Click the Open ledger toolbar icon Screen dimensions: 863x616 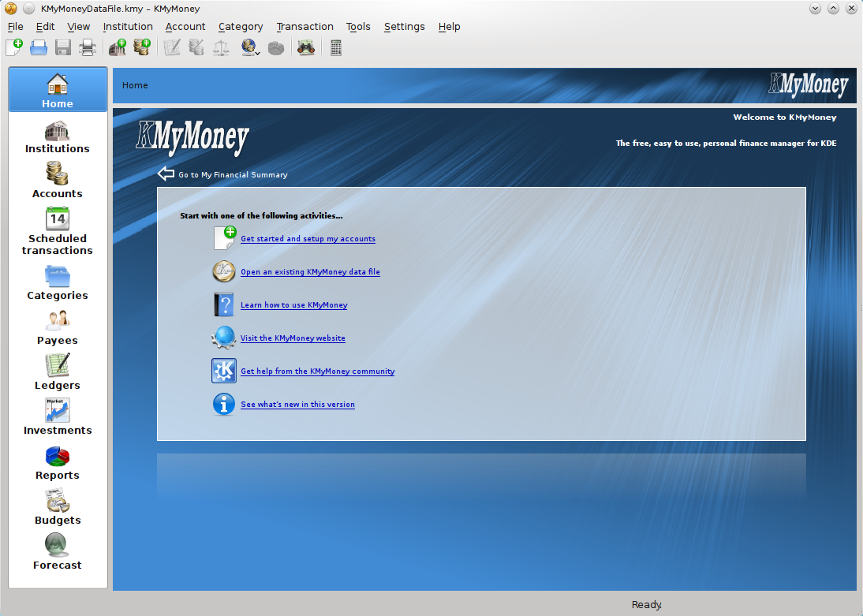click(x=172, y=48)
